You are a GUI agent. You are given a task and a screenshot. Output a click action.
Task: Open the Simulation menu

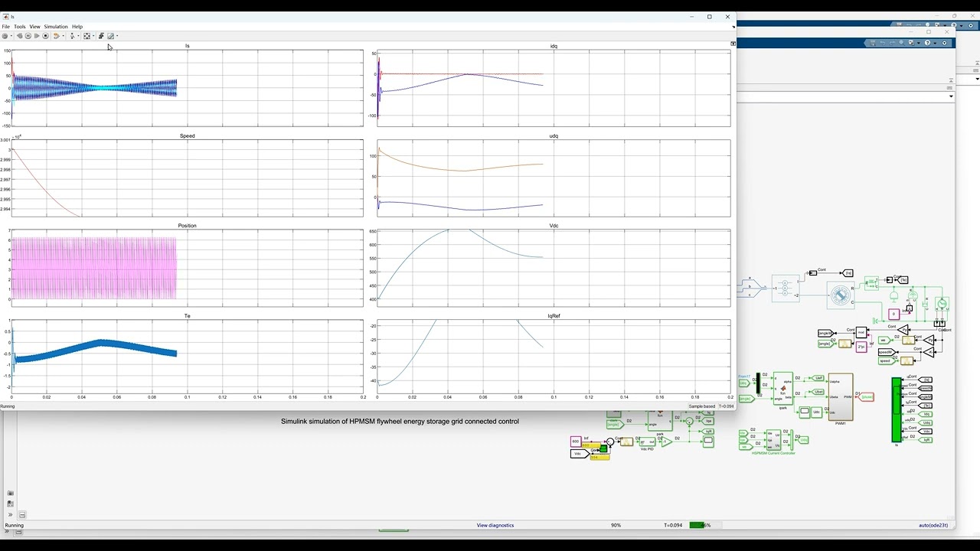[56, 27]
